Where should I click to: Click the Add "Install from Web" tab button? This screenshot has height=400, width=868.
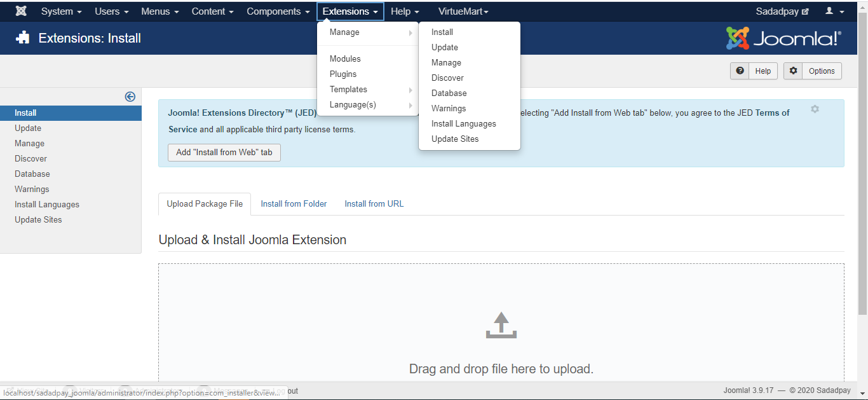click(x=224, y=153)
